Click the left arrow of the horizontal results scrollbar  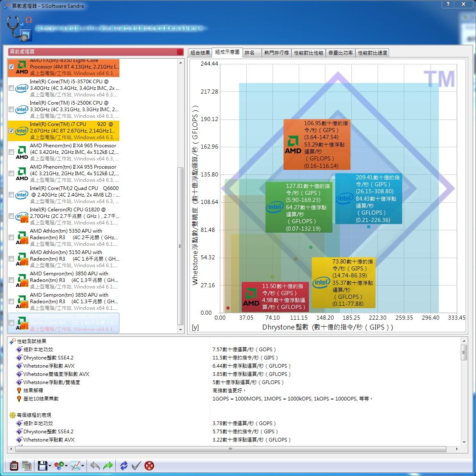(11, 449)
